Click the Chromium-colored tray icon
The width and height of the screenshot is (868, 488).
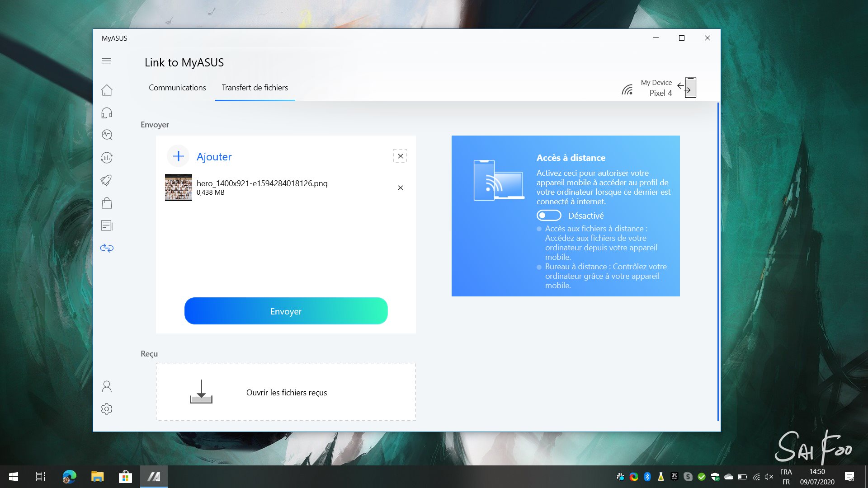coord(634,477)
